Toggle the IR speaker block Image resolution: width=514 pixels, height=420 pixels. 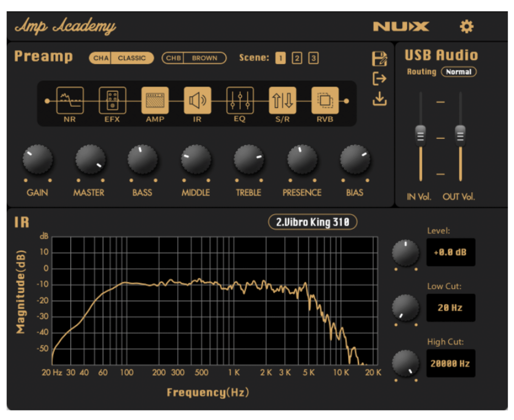tap(197, 101)
